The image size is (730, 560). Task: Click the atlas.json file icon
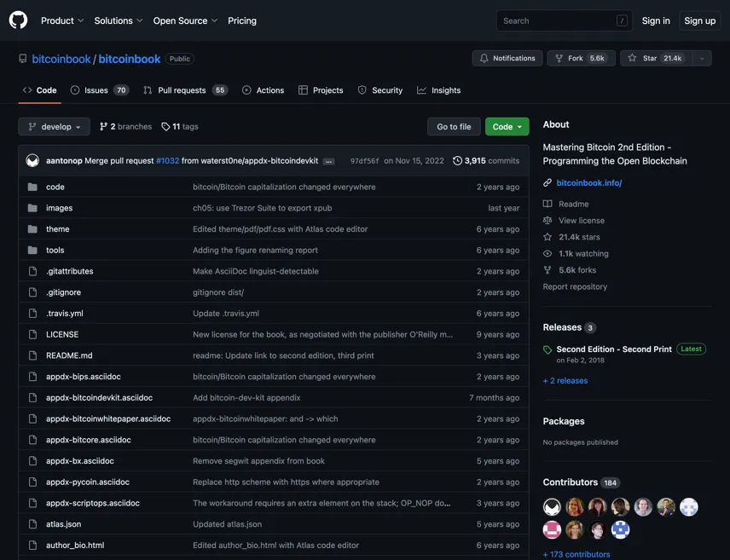pos(32,523)
